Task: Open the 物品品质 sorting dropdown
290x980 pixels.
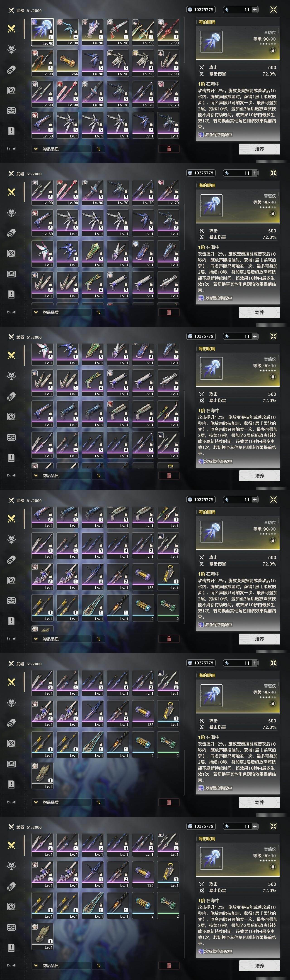Action: [x=61, y=149]
